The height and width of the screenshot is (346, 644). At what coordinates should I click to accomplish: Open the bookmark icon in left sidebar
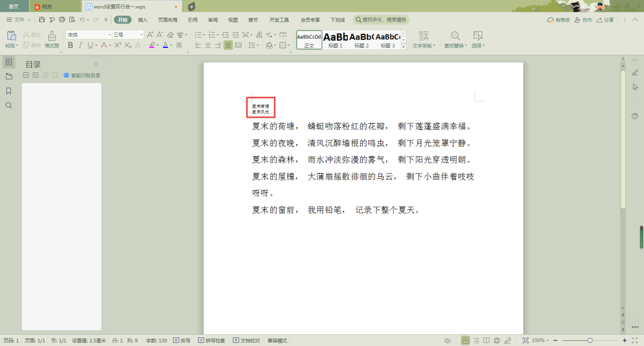point(9,91)
